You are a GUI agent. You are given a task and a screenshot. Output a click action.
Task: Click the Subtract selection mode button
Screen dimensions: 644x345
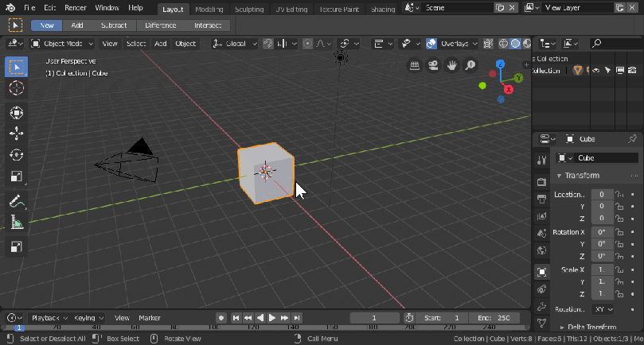coord(113,25)
